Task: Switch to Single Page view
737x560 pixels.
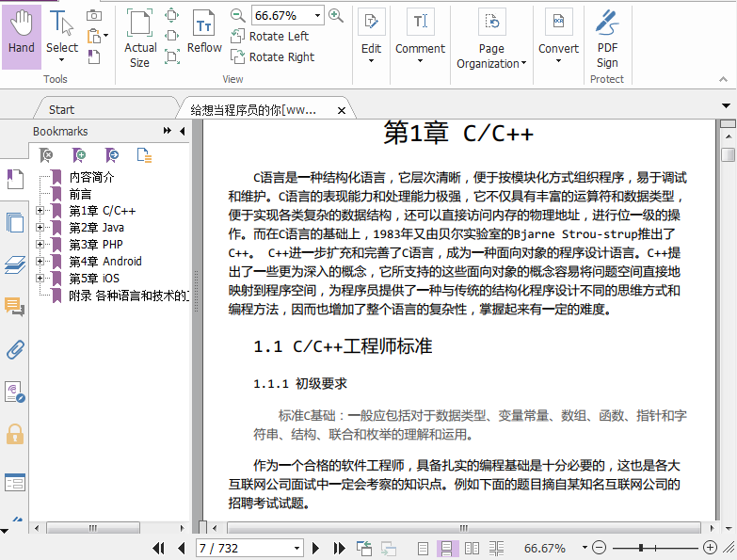Action: click(423, 549)
